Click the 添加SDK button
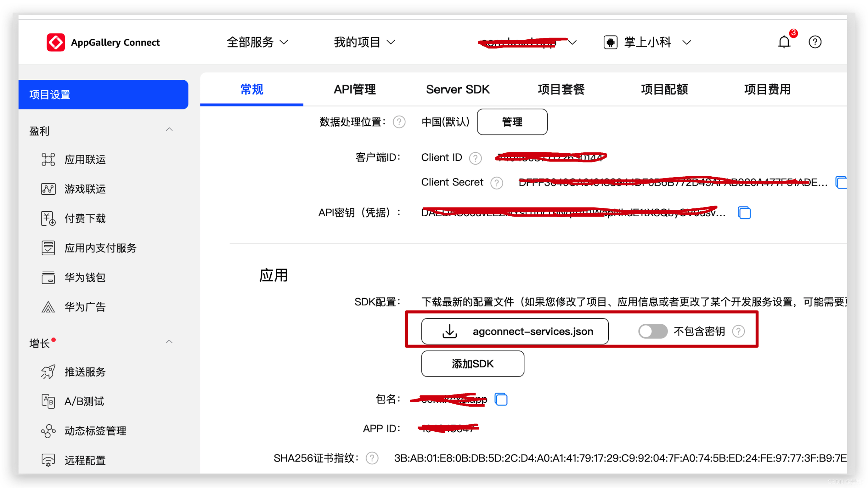This screenshot has height=488, width=868. pos(472,364)
